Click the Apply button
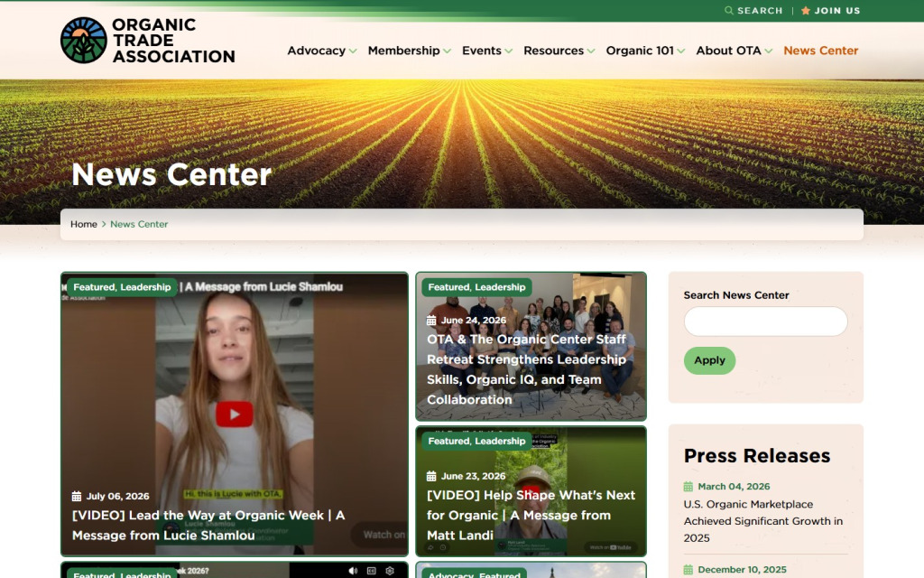This screenshot has height=578, width=924. click(x=709, y=360)
